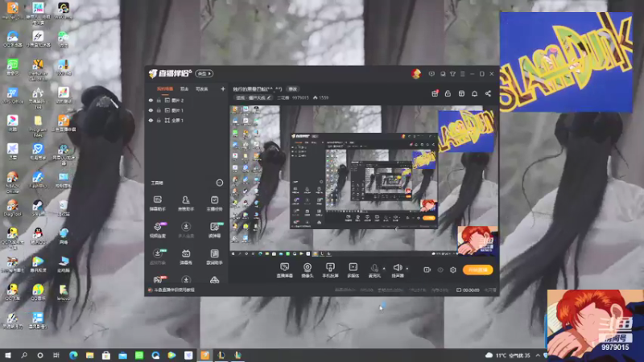Viewport: 644px width, 362px height.
Task: Click the user avatar in title bar
Action: pos(416,74)
